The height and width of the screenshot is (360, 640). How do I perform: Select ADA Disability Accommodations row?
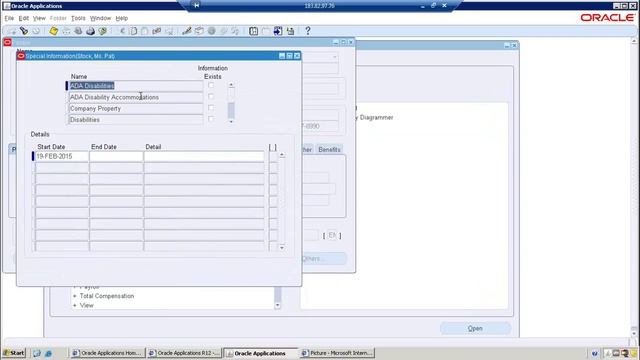[136, 97]
